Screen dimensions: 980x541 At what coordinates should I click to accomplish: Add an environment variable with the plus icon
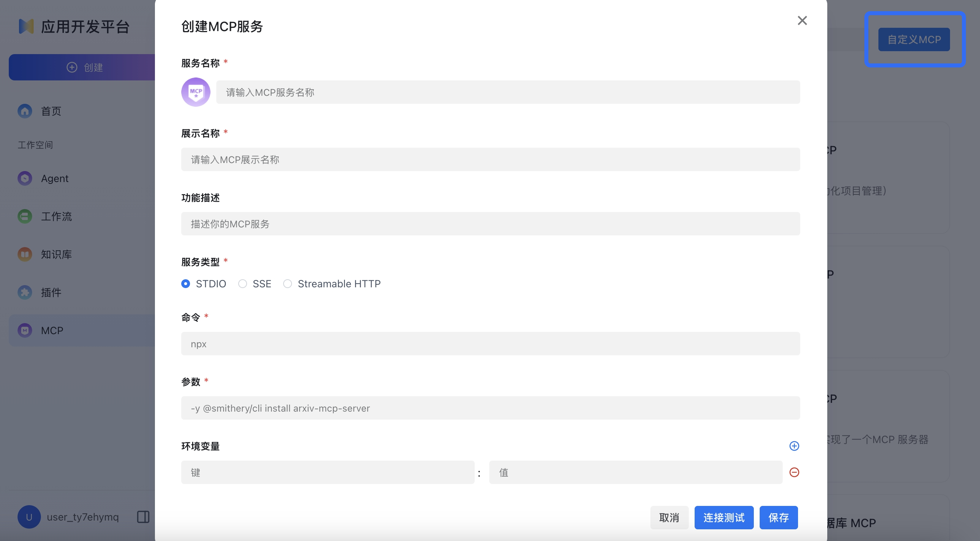794,446
